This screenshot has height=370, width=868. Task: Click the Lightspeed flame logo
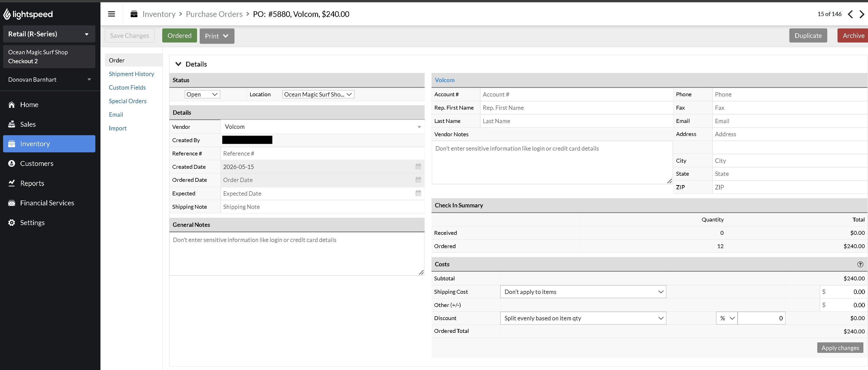click(7, 14)
